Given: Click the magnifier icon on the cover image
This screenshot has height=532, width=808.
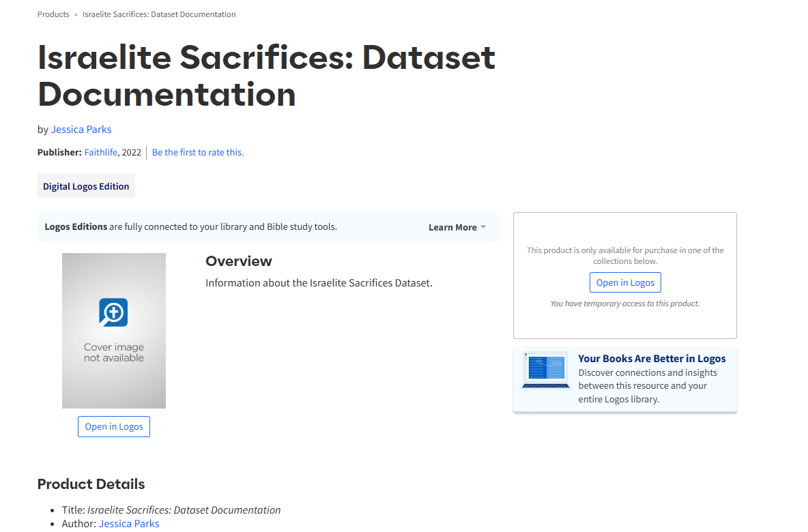Looking at the screenshot, I should click(x=113, y=312).
